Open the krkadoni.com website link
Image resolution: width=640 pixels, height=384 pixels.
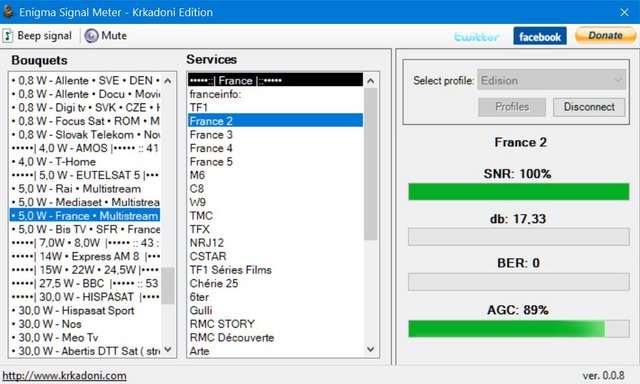coord(64,375)
